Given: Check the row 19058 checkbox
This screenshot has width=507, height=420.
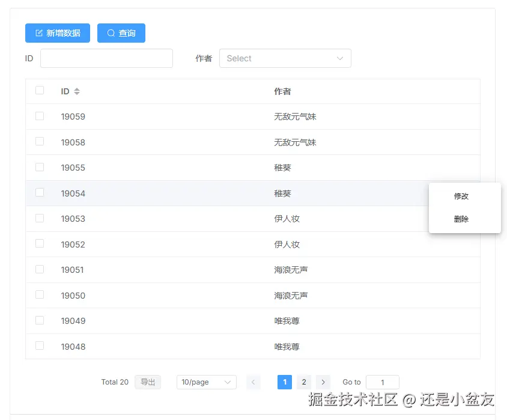Looking at the screenshot, I should pyautogui.click(x=40, y=141).
